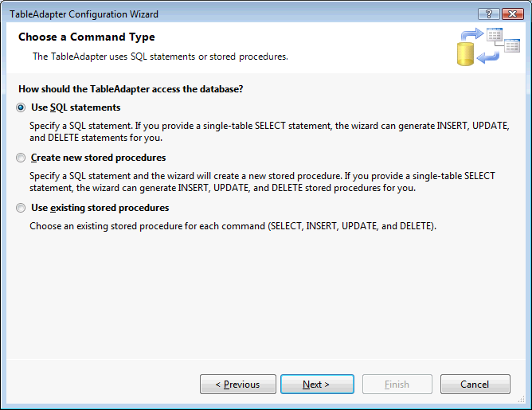Click the lower-right data table grid icon

click(x=510, y=47)
